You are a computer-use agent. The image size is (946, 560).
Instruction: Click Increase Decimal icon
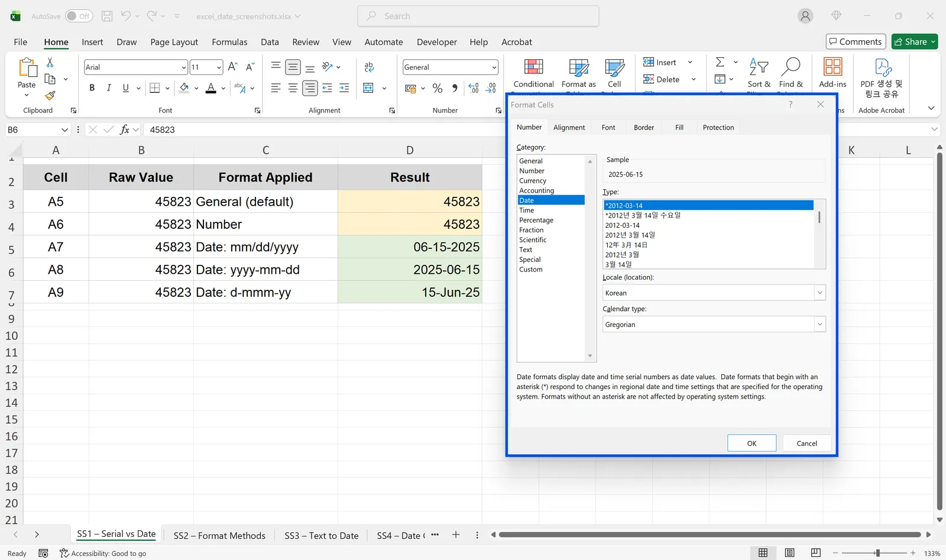[474, 88]
